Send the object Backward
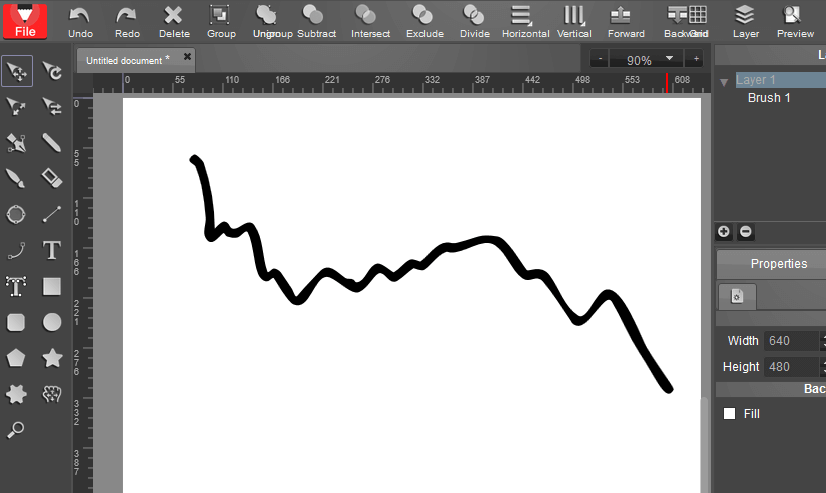Viewport: 826px width, 493px height. pos(675,22)
